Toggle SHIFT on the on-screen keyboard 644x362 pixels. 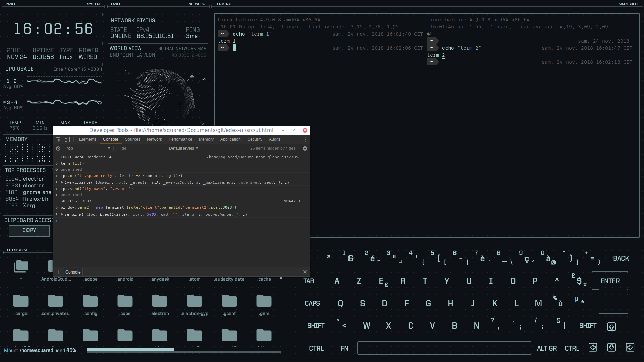click(x=316, y=325)
